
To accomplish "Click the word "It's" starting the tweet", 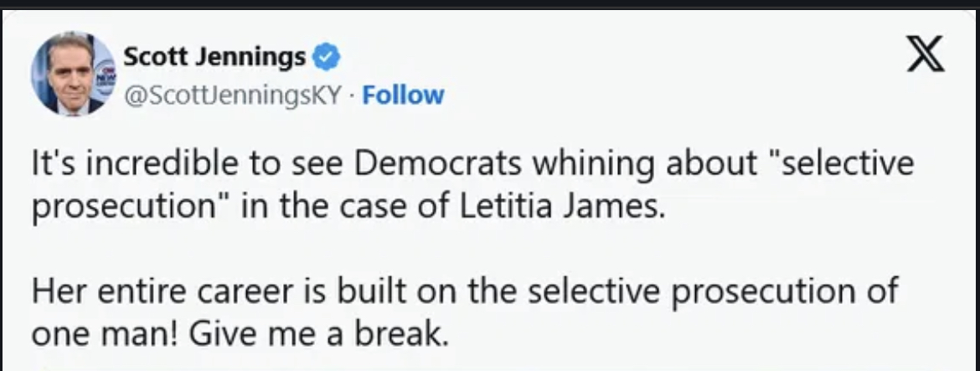I will pos(51,165).
